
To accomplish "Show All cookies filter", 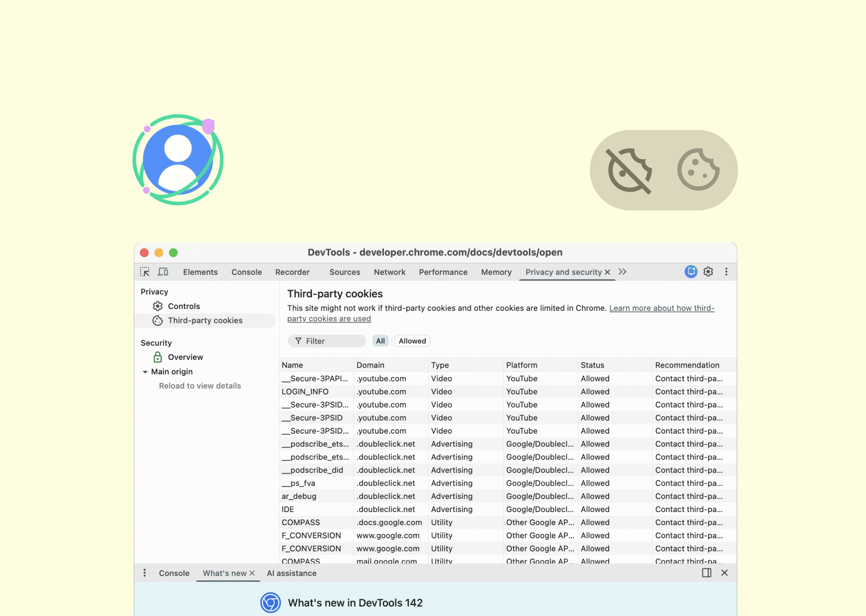I will pyautogui.click(x=380, y=341).
